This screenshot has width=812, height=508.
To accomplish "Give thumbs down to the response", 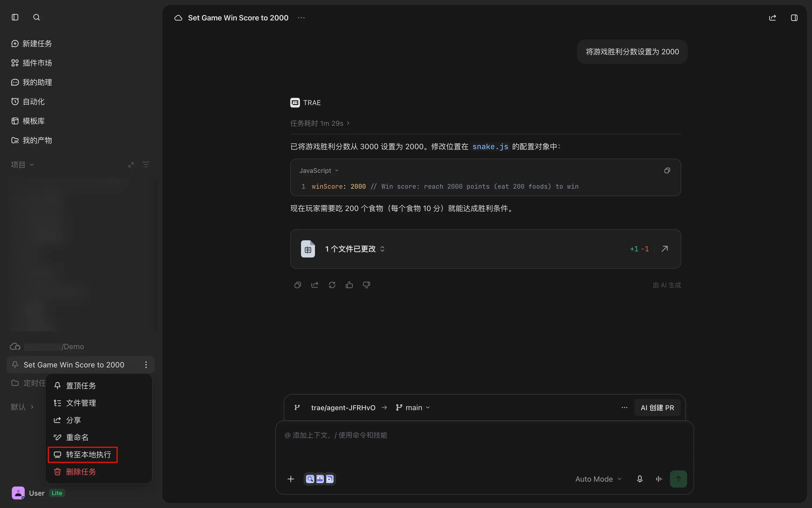I will [367, 285].
